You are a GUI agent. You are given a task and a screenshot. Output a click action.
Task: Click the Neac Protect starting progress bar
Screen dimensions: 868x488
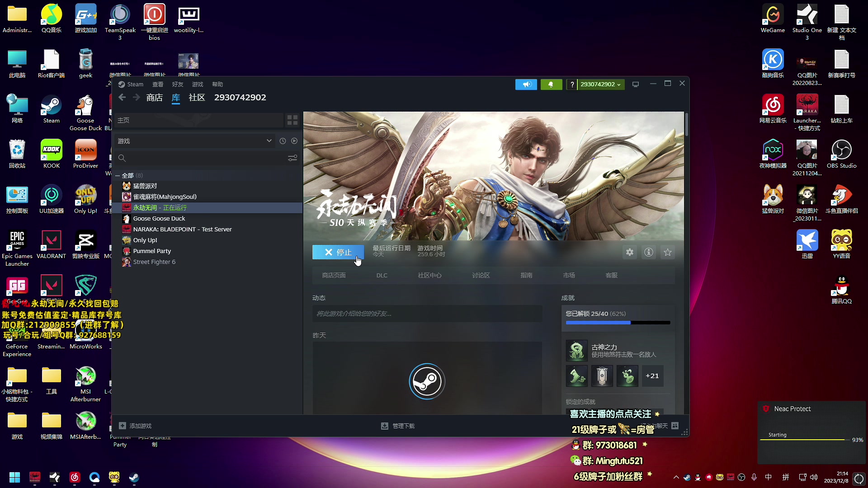[805, 440]
